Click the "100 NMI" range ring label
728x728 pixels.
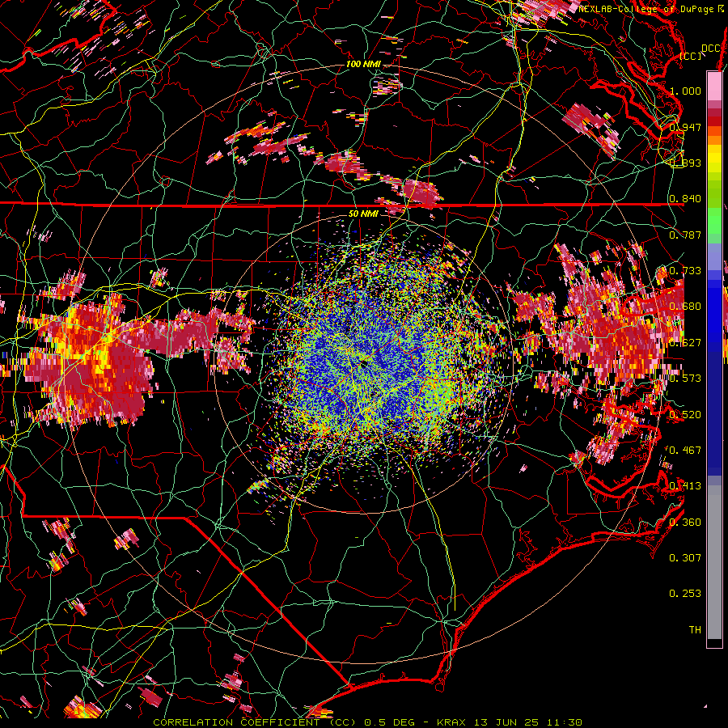[x=363, y=64]
